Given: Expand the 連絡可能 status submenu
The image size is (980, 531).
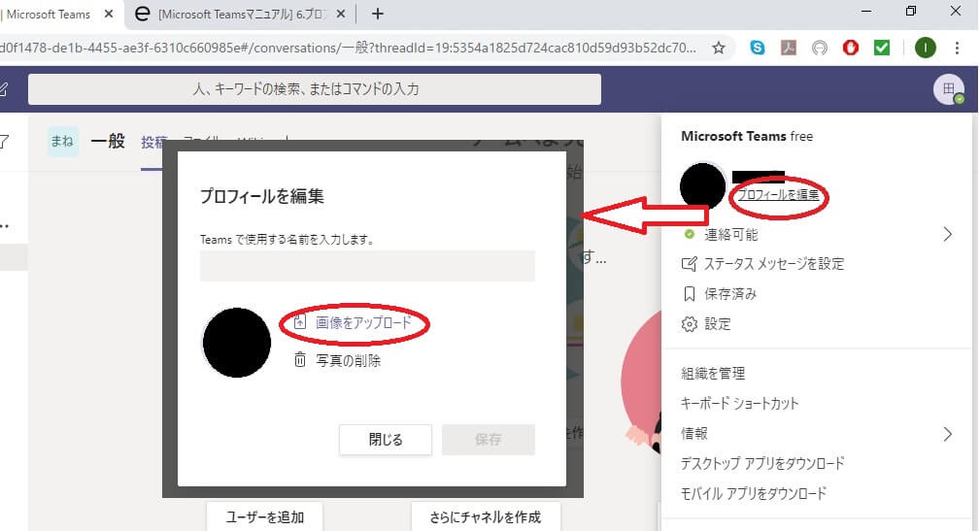Looking at the screenshot, I should coord(947,234).
